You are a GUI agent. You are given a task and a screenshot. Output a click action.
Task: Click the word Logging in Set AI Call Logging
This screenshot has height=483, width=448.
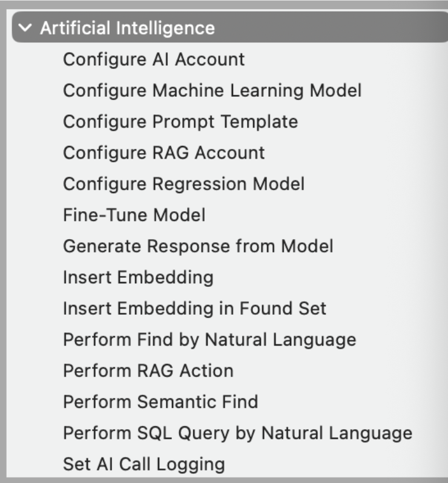pyautogui.click(x=191, y=464)
